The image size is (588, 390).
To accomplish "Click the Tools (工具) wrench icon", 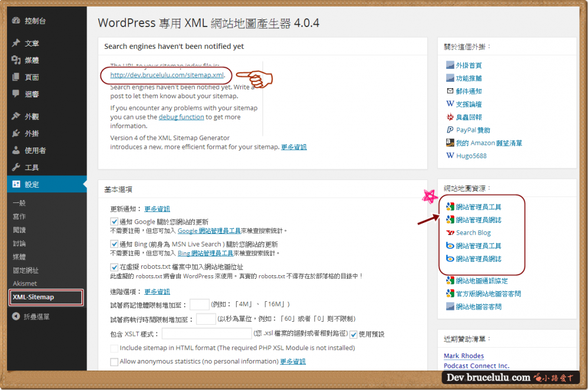I will click(x=16, y=167).
